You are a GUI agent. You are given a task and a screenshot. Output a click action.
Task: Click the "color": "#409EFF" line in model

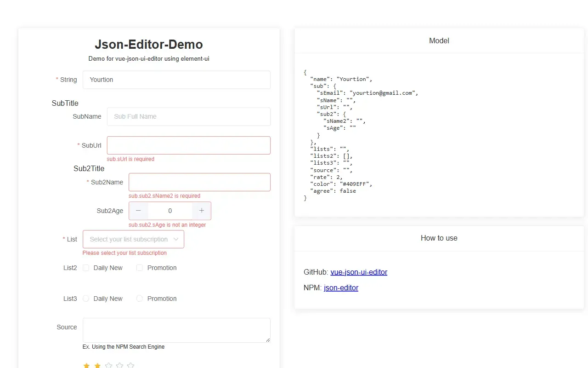341,184
